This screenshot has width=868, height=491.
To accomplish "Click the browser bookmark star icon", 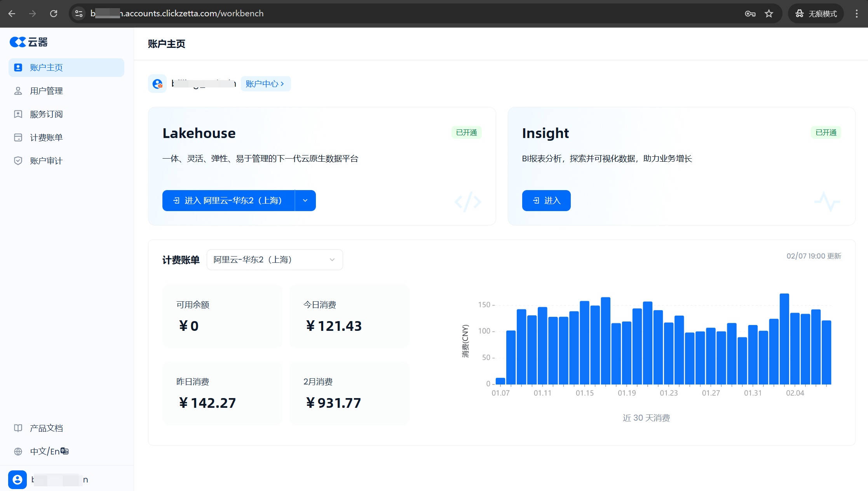I will pyautogui.click(x=769, y=14).
